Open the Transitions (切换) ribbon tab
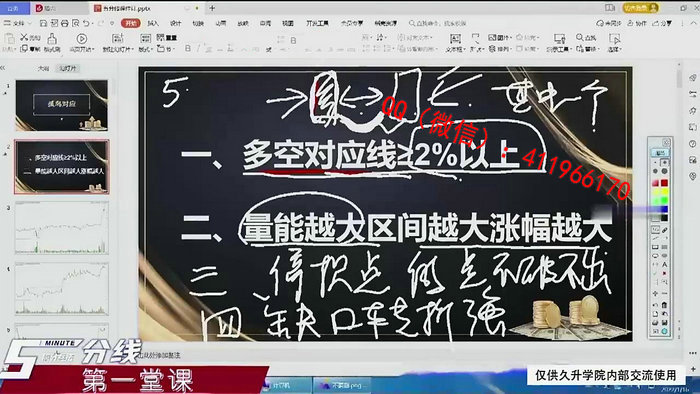 click(x=198, y=23)
